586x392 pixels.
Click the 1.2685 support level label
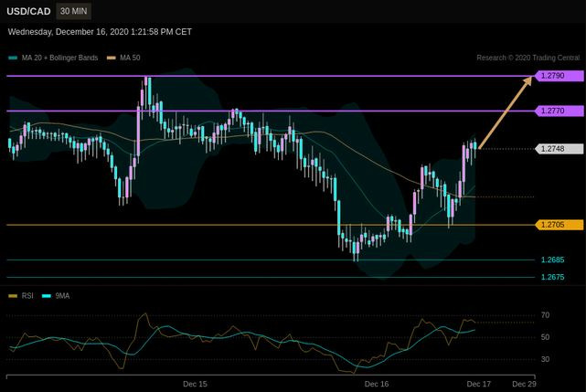[553, 260]
